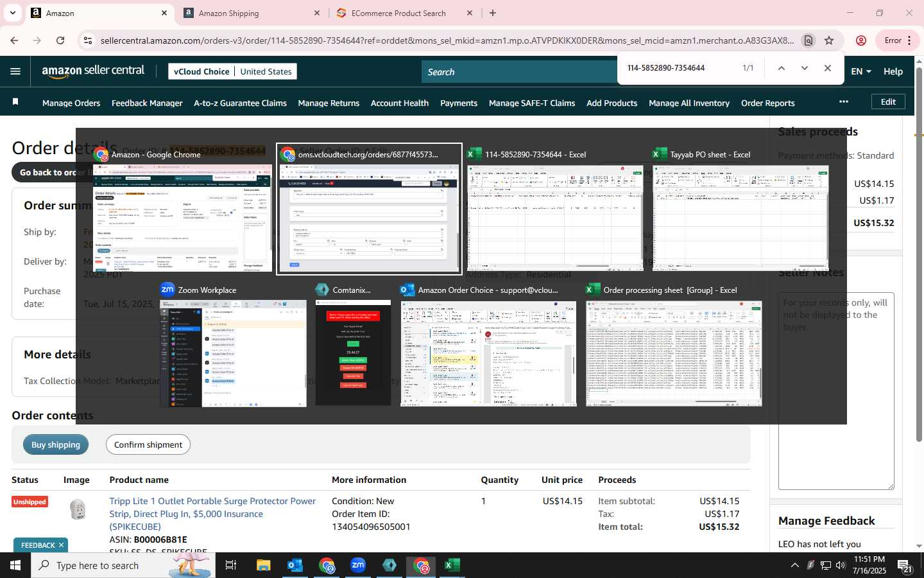The image size is (924, 578).
Task: Open a new browser tab
Action: pos(493,13)
